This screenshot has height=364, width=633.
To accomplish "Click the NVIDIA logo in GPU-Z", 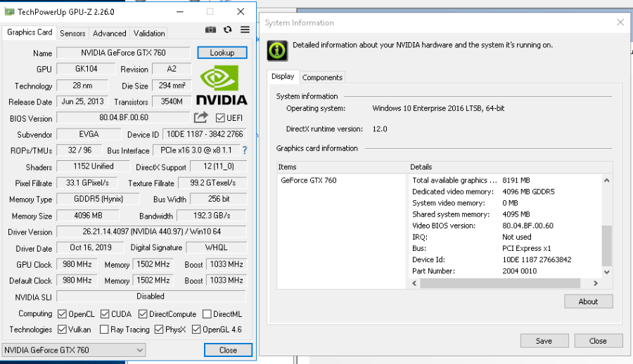I will (221, 86).
